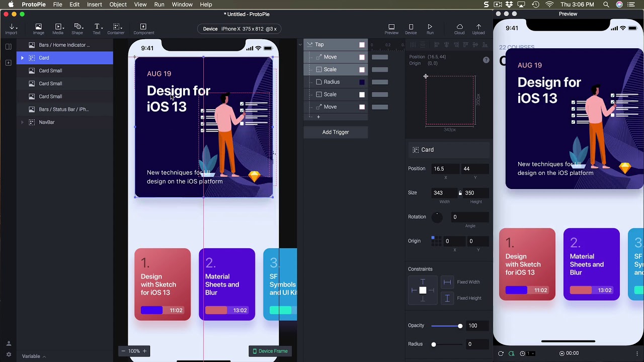
Task: Click the account icon at bottom left
Action: pos(9,344)
